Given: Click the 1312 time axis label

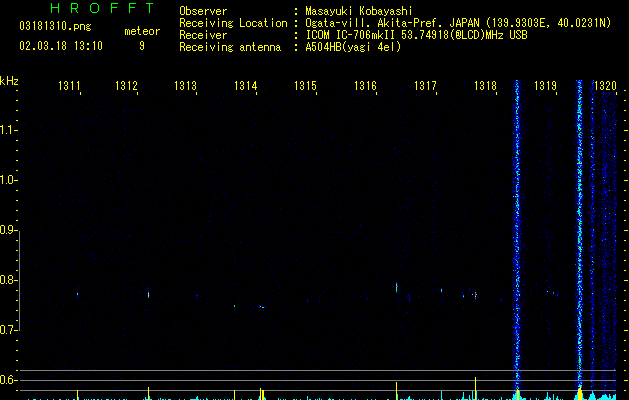Looking at the screenshot, I should tap(126, 86).
